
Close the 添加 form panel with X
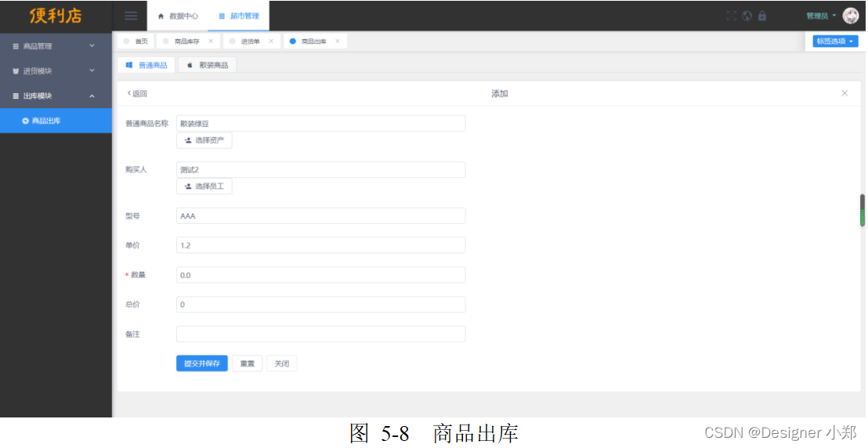click(844, 93)
